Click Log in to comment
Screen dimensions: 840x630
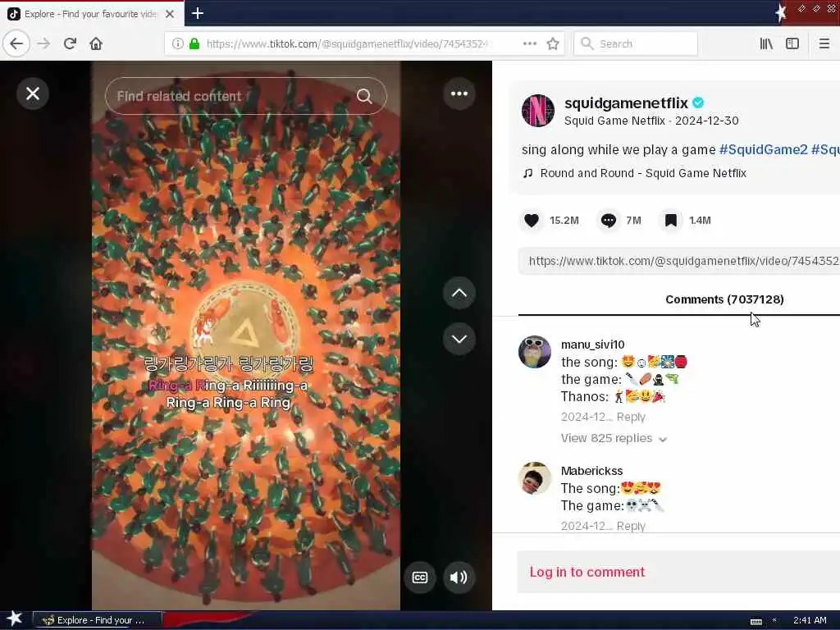(587, 572)
